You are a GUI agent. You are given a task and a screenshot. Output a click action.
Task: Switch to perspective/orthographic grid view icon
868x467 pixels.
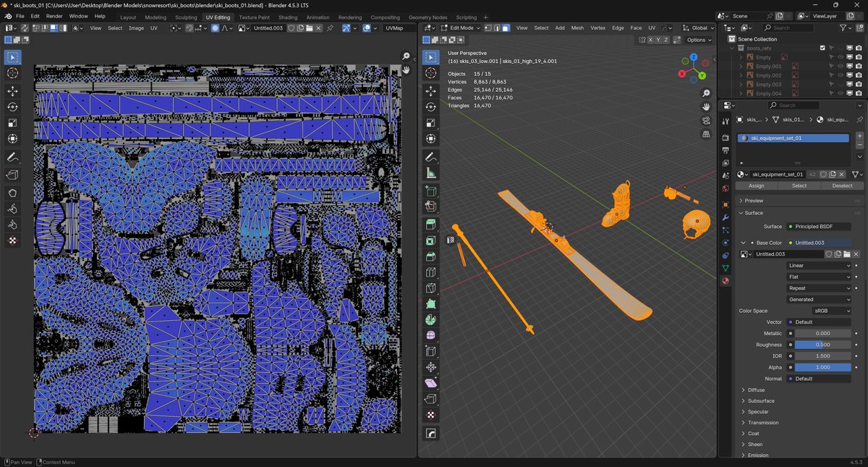(706, 134)
